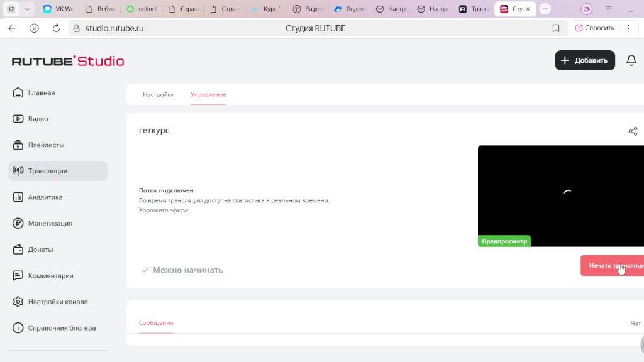Open the browser profile avatar
644x362 pixels.
pos(587,9)
